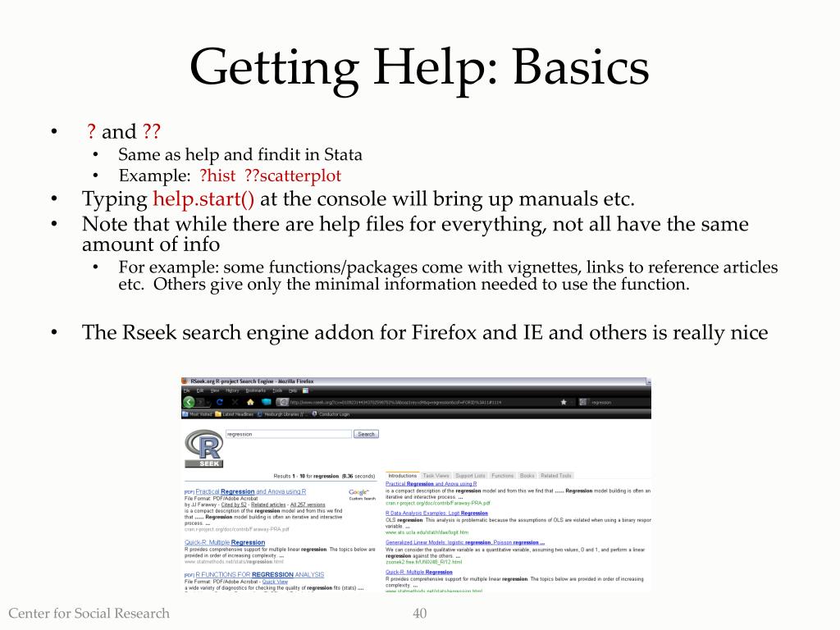Screen dimensions: 840x630
Task: Switch to the Functions tab
Action: [x=503, y=476]
